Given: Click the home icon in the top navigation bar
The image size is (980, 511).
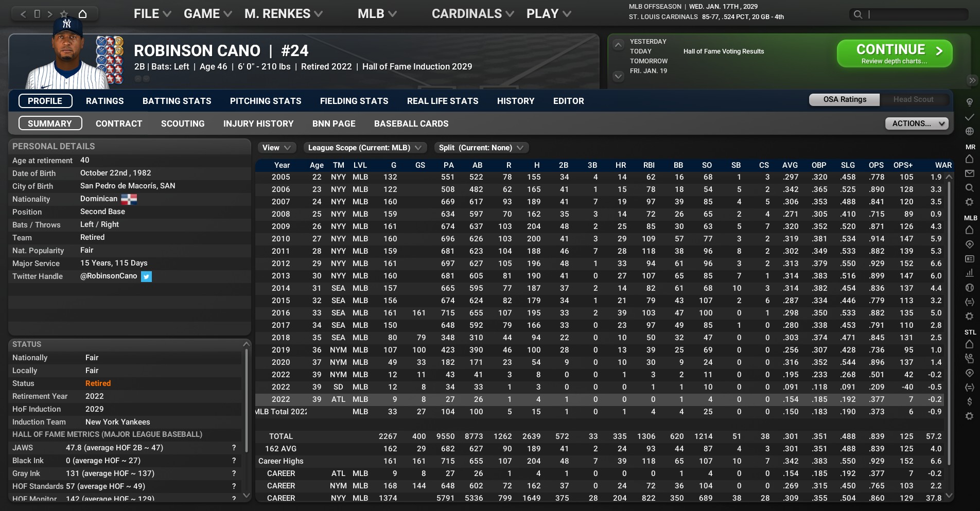Looking at the screenshot, I should coord(82,14).
